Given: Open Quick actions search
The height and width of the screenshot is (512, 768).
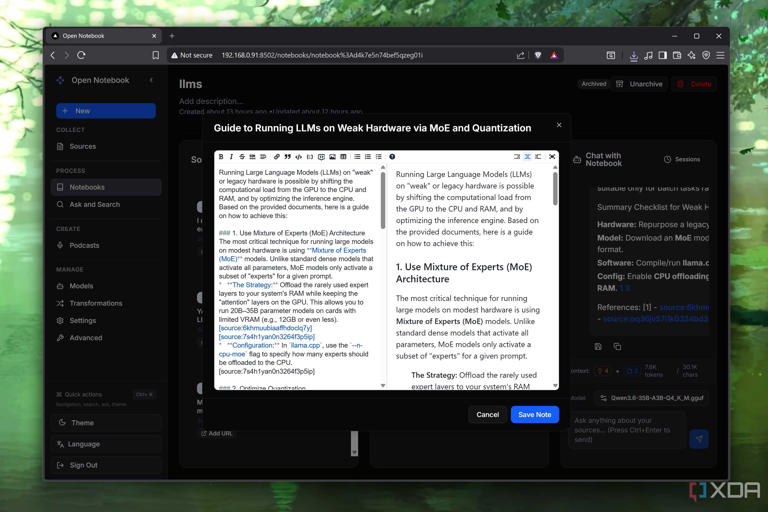Looking at the screenshot, I should point(106,394).
